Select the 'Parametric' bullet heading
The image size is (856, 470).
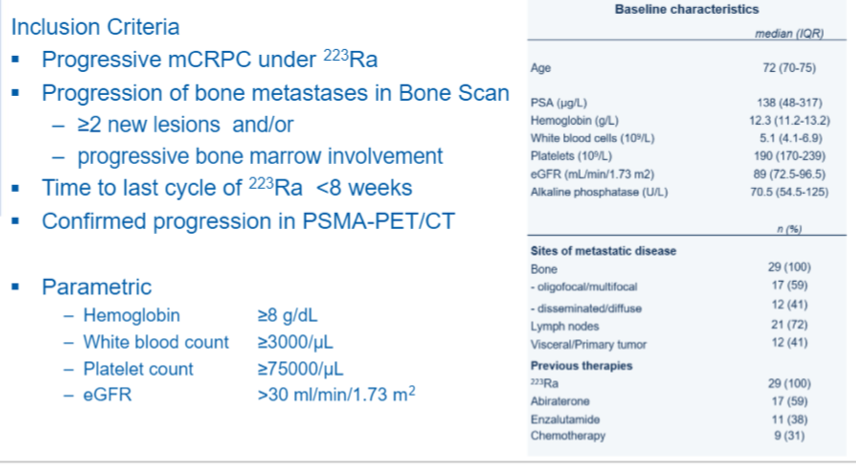(x=97, y=287)
